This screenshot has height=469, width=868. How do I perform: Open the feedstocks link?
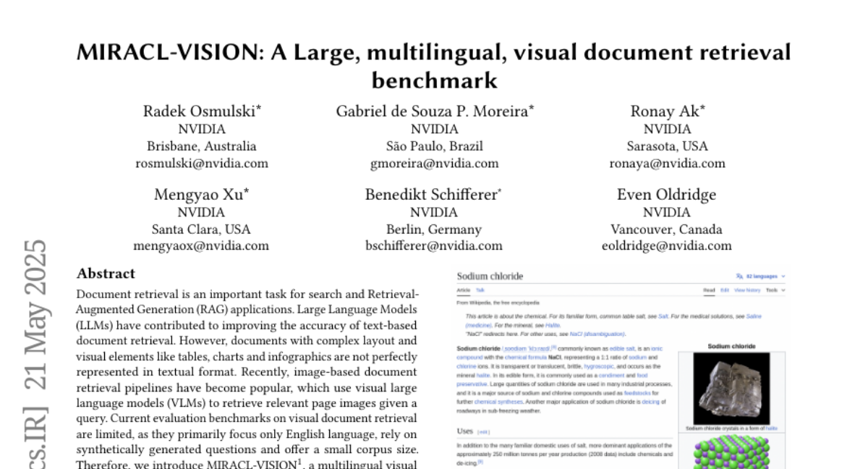(x=638, y=392)
